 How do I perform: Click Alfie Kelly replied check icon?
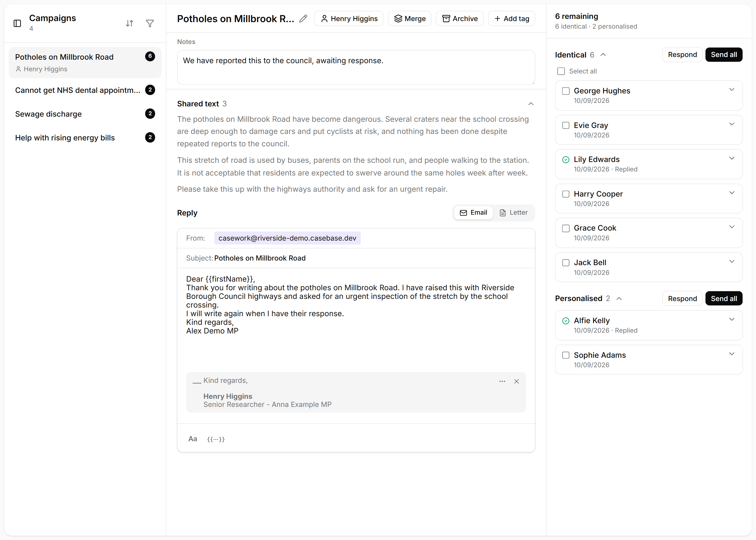pos(565,321)
